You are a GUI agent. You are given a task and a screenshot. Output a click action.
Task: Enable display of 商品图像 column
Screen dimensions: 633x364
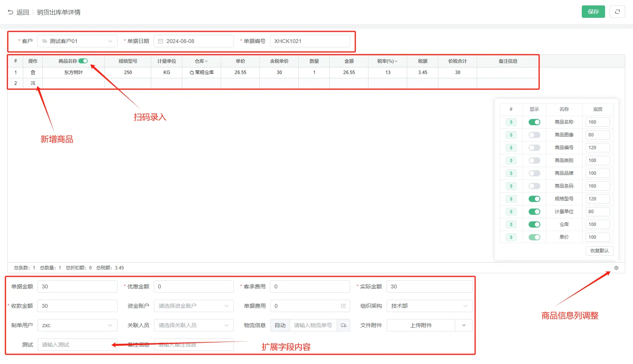click(x=534, y=135)
